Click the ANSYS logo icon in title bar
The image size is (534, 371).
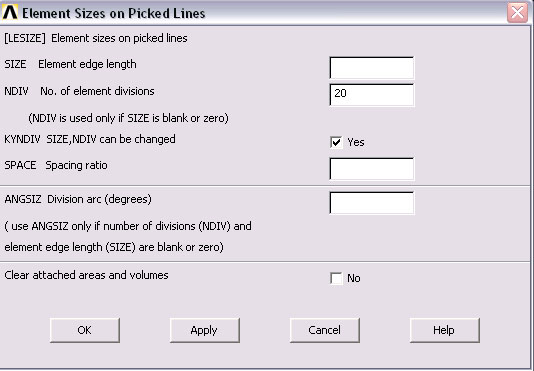pos(10,13)
